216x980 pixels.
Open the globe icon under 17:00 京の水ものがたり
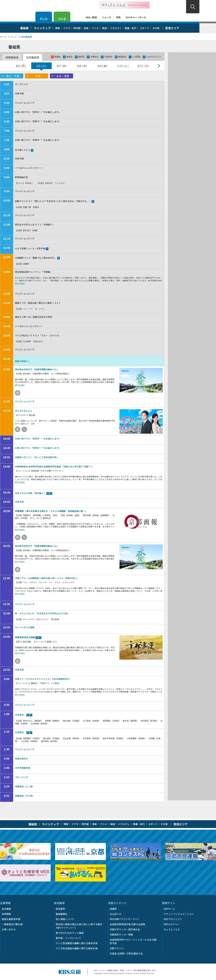17,393
